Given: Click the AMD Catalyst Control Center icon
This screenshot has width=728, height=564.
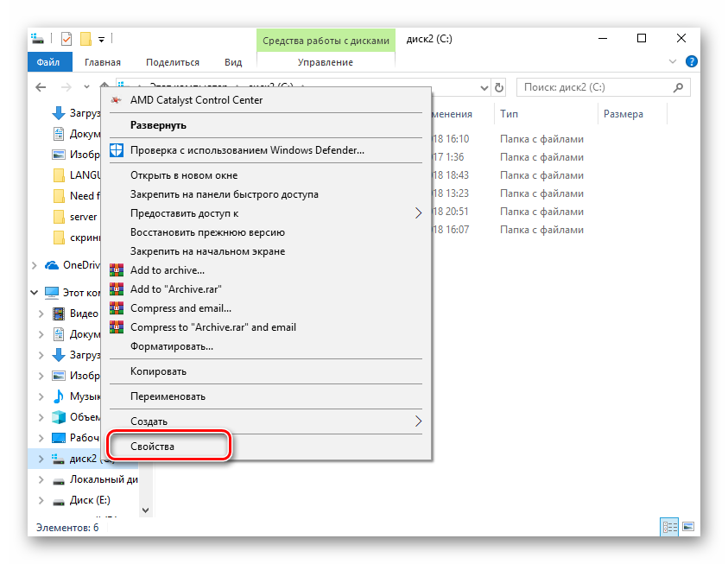Looking at the screenshot, I should [x=116, y=100].
